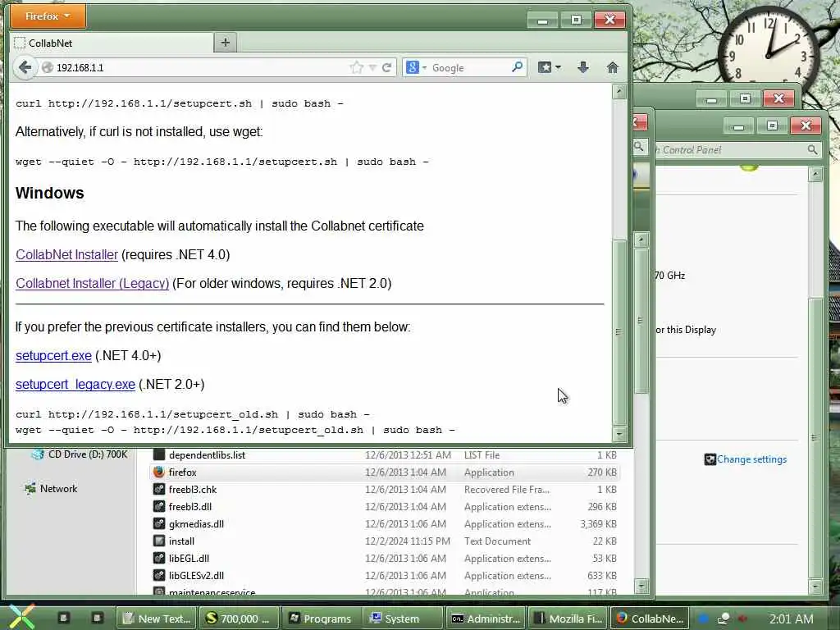Open the bookmarks menu icon
The height and width of the screenshot is (630, 840).
549,67
